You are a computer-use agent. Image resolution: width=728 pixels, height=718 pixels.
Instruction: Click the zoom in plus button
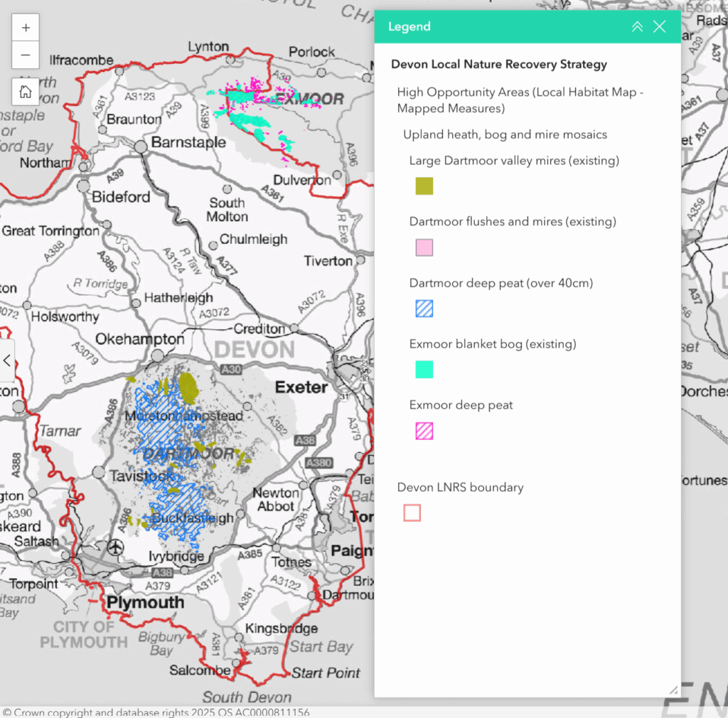(x=26, y=28)
